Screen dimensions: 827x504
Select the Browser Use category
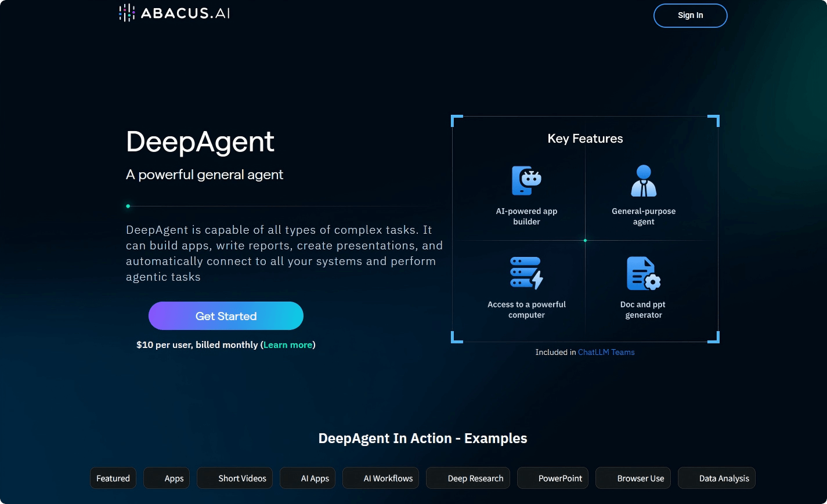(633, 478)
